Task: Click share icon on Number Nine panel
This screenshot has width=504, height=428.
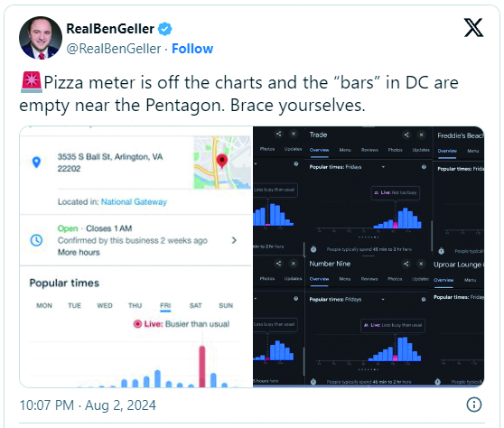Action: point(406,264)
